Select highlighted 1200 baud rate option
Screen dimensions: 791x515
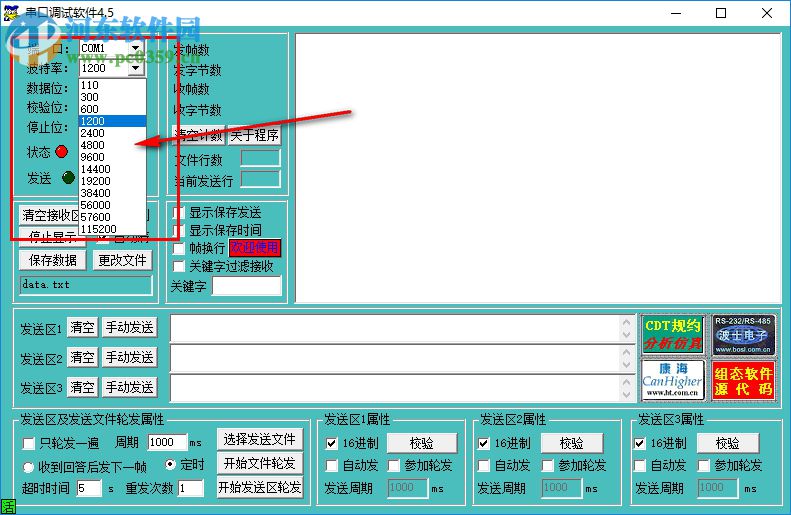[112, 121]
